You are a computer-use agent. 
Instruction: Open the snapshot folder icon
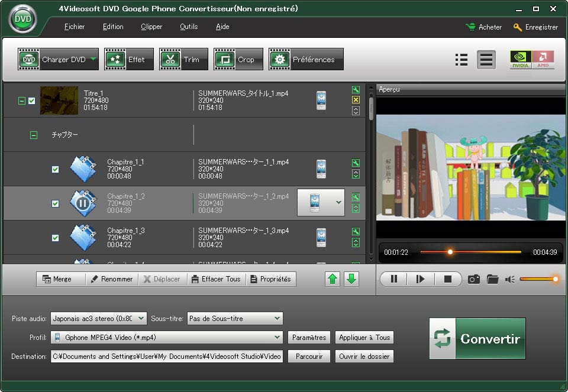point(492,279)
